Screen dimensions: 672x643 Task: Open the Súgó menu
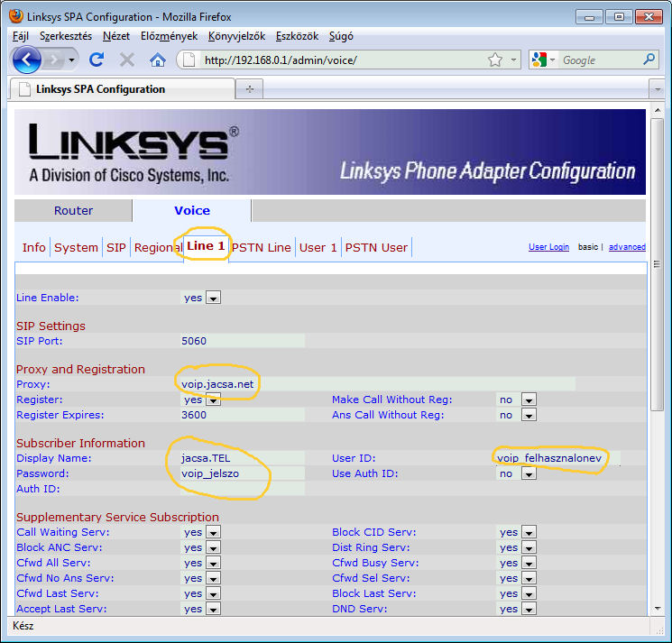pyautogui.click(x=341, y=36)
